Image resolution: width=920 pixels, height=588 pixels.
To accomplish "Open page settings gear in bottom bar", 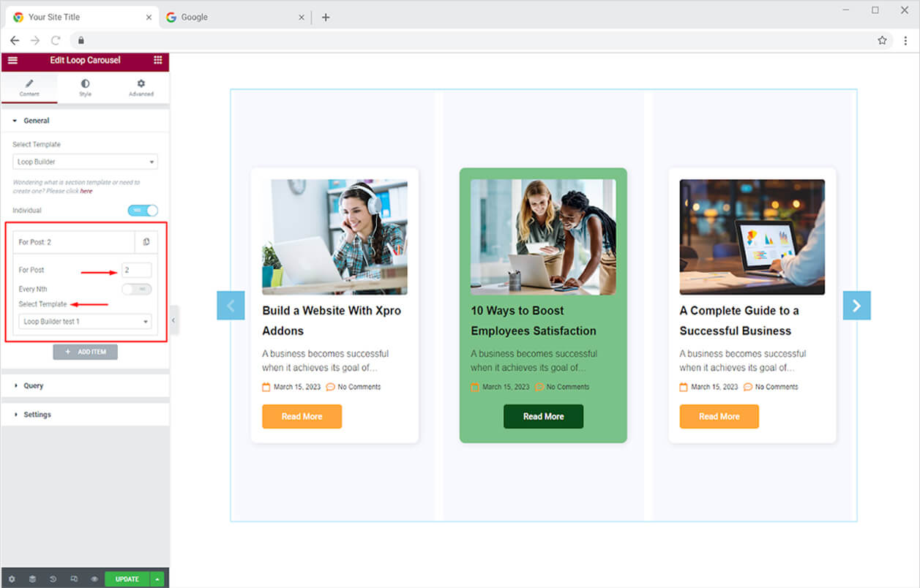I will pos(12,578).
